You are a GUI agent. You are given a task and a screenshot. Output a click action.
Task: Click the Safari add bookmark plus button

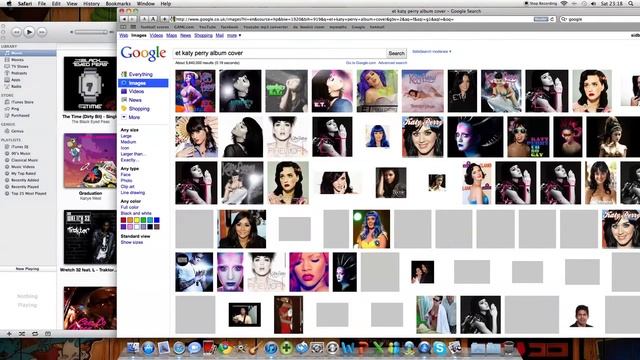coord(164,19)
